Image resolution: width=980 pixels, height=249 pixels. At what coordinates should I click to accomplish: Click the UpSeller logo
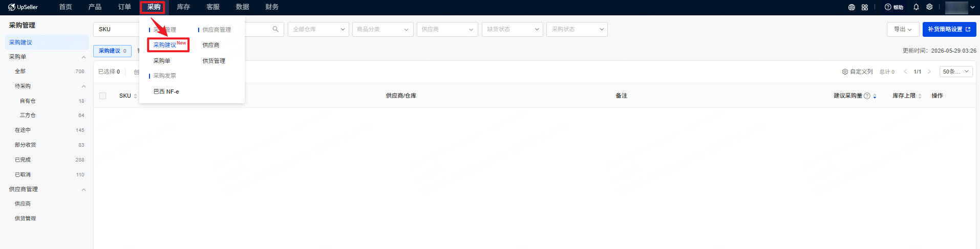23,7
